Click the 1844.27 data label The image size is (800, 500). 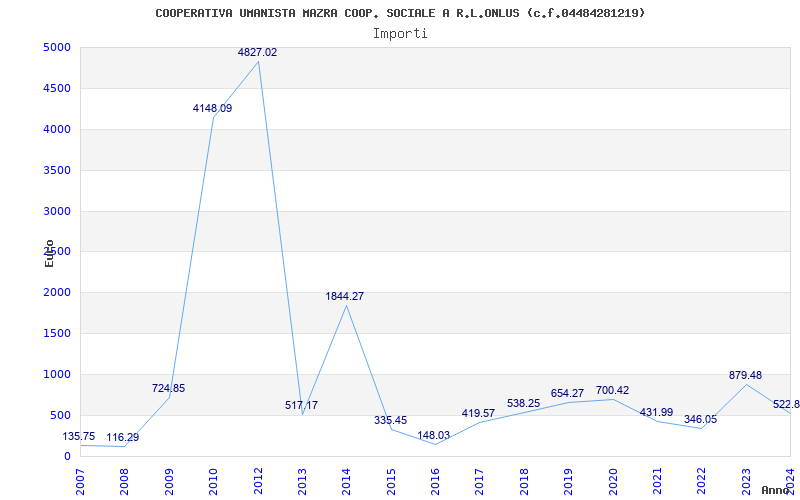345,296
